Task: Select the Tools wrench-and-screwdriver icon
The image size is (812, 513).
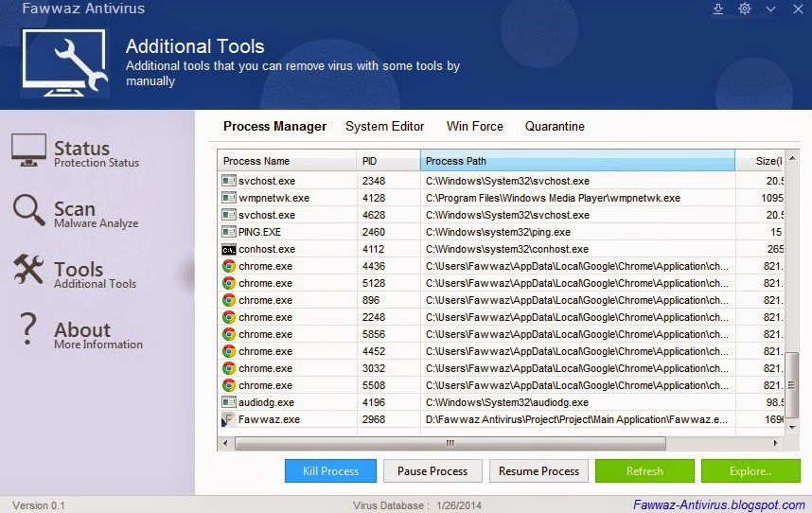Action: point(28,269)
